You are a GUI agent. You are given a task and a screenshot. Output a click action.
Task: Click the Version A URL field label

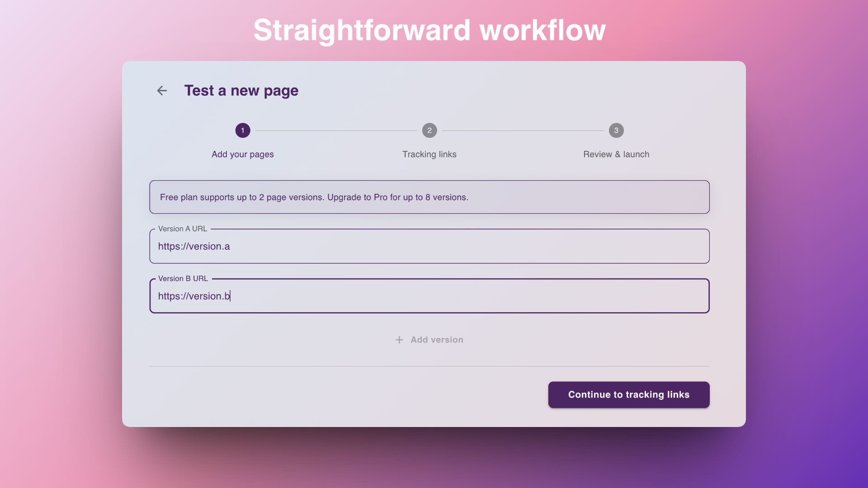click(x=182, y=229)
